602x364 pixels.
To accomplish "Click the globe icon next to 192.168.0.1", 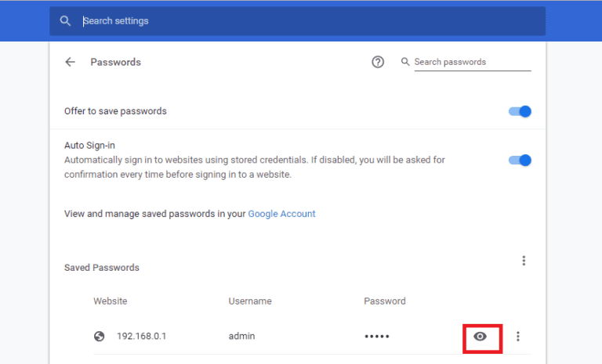I will point(99,337).
